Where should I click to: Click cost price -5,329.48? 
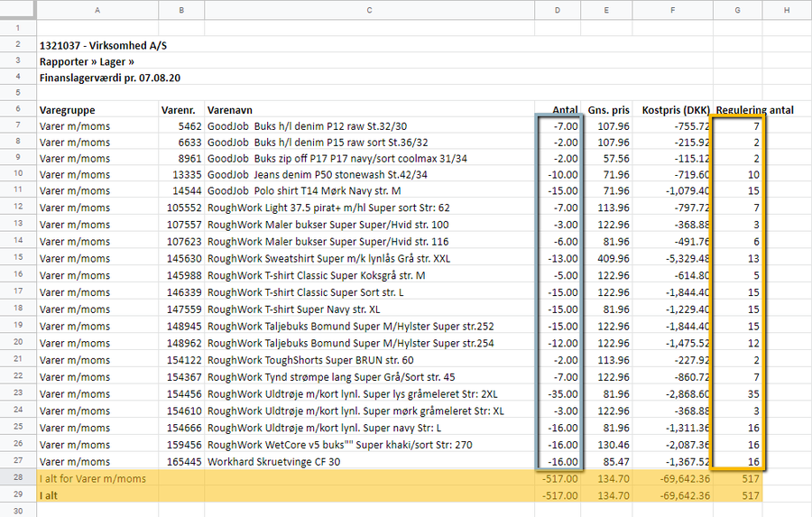pos(687,258)
